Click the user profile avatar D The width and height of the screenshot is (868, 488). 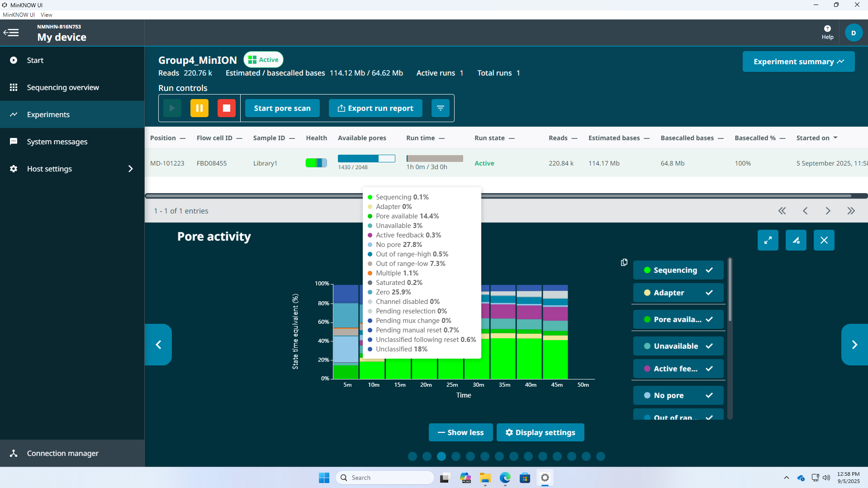(854, 33)
